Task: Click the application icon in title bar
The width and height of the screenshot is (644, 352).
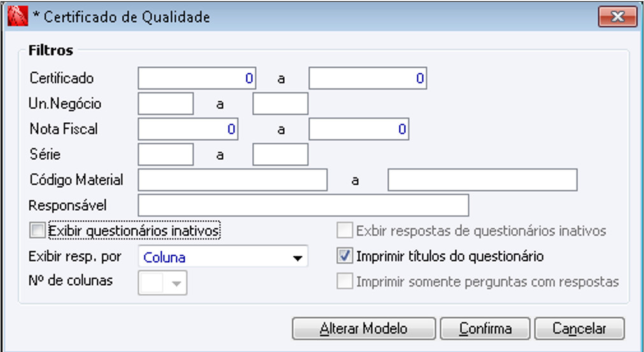Action: [17, 17]
